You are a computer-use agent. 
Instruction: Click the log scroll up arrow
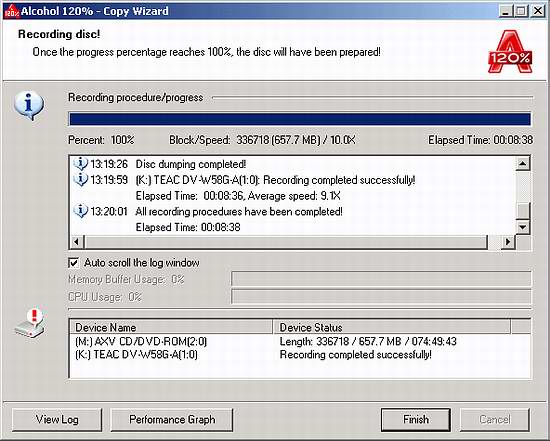coord(523,163)
